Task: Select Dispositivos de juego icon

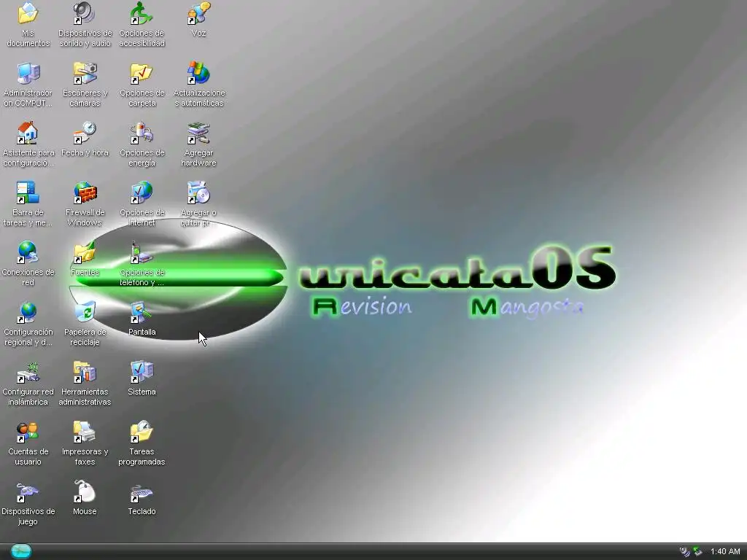Action: (28, 491)
